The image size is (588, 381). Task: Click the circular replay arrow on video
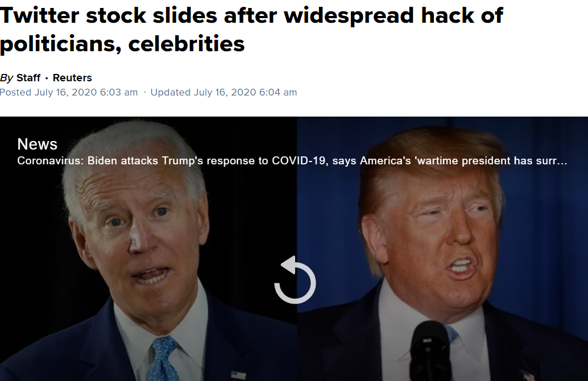295,280
